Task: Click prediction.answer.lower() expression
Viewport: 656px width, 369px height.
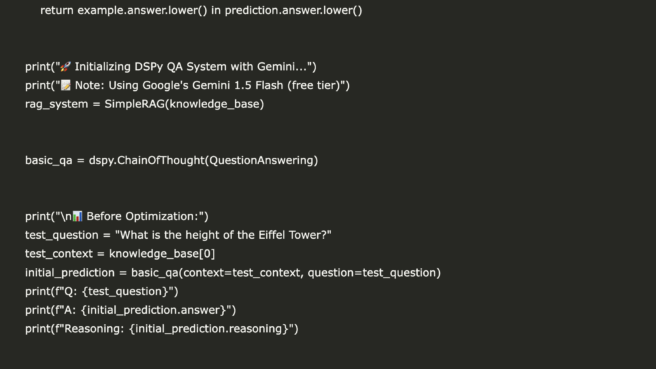Action: pos(293,10)
